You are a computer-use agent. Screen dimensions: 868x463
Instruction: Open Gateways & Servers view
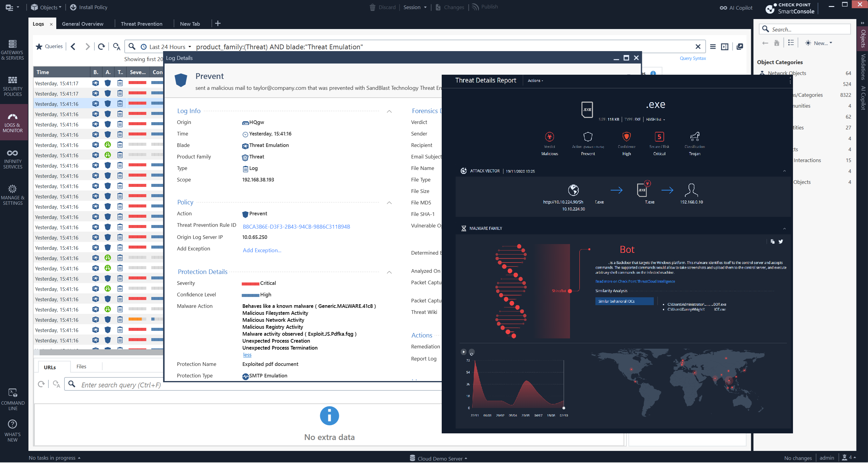click(12, 50)
